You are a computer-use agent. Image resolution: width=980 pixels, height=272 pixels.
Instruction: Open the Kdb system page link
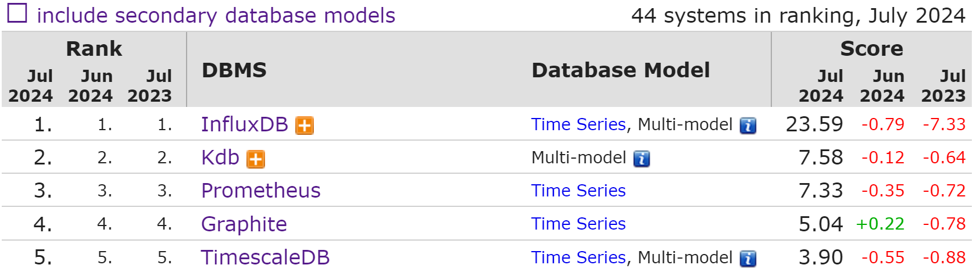220,158
